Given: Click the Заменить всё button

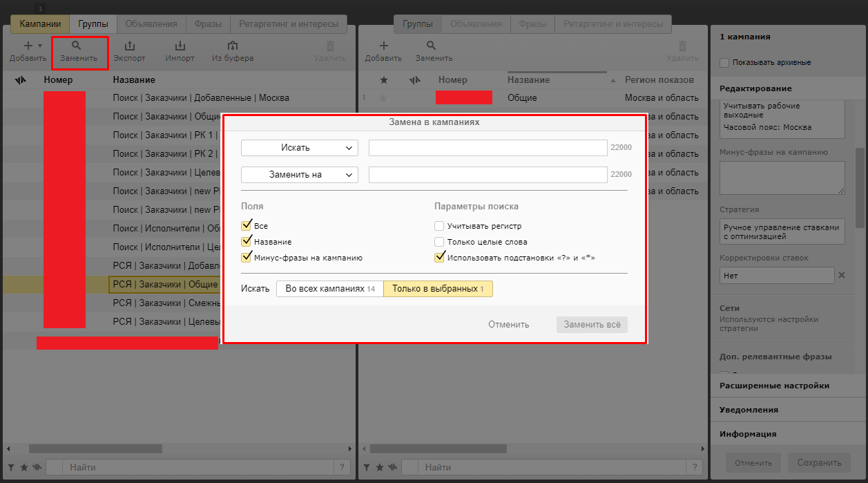Looking at the screenshot, I should 592,325.
